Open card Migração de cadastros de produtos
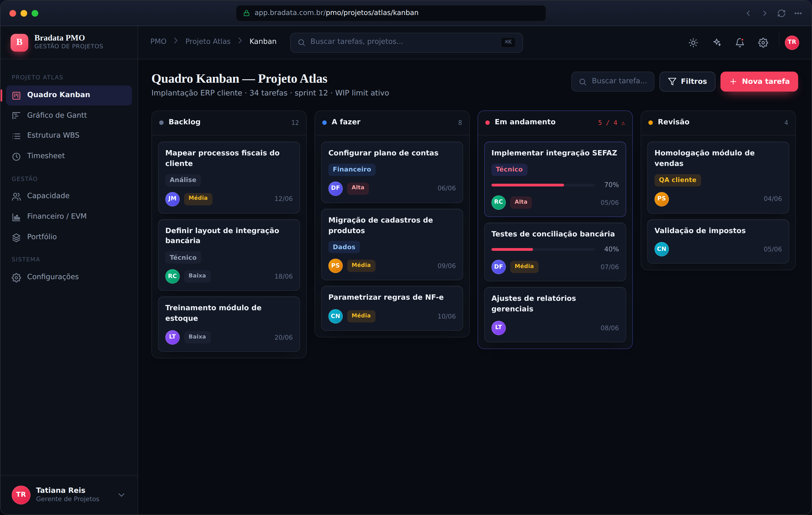This screenshot has width=812, height=515. 392,245
